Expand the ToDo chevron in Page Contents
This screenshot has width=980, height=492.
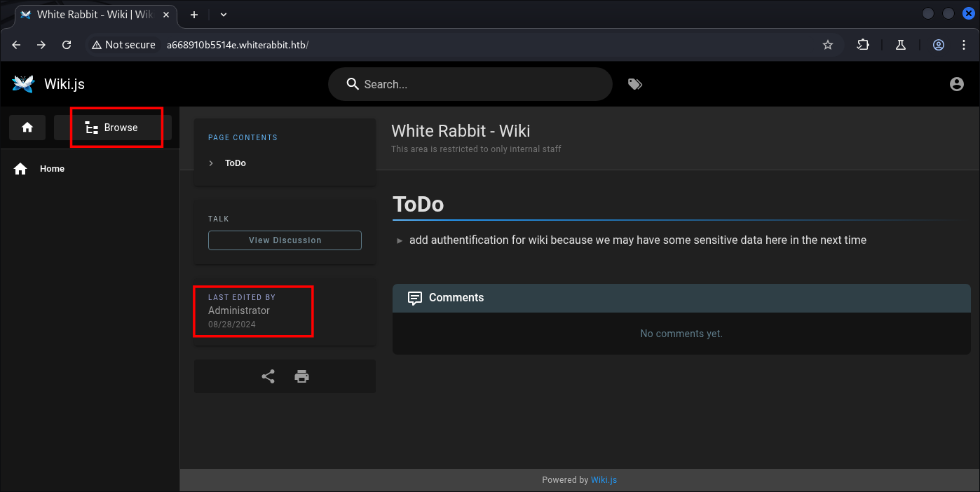211,163
